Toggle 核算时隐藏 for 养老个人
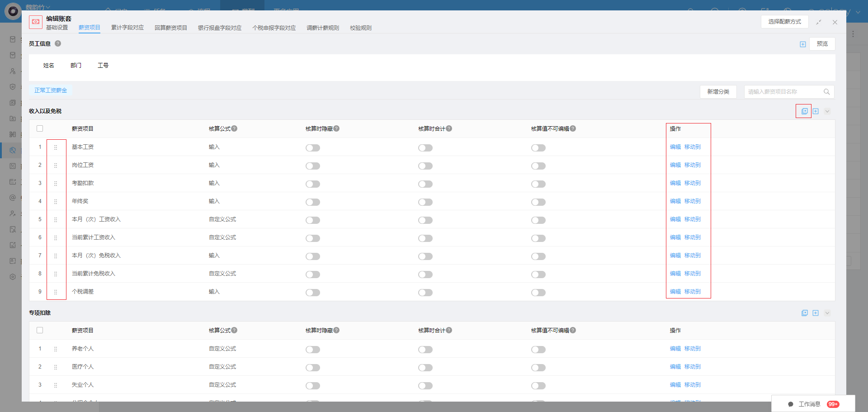Screen dimensions: 868x412 tap(313, 350)
